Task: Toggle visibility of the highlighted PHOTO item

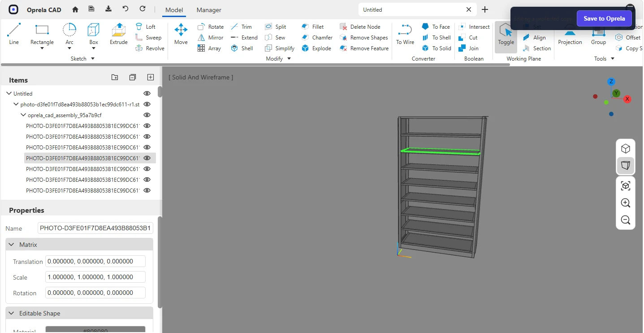Action: tap(147, 158)
